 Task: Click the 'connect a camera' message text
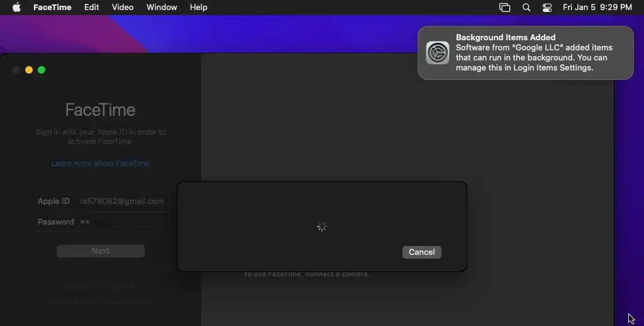pos(307,274)
